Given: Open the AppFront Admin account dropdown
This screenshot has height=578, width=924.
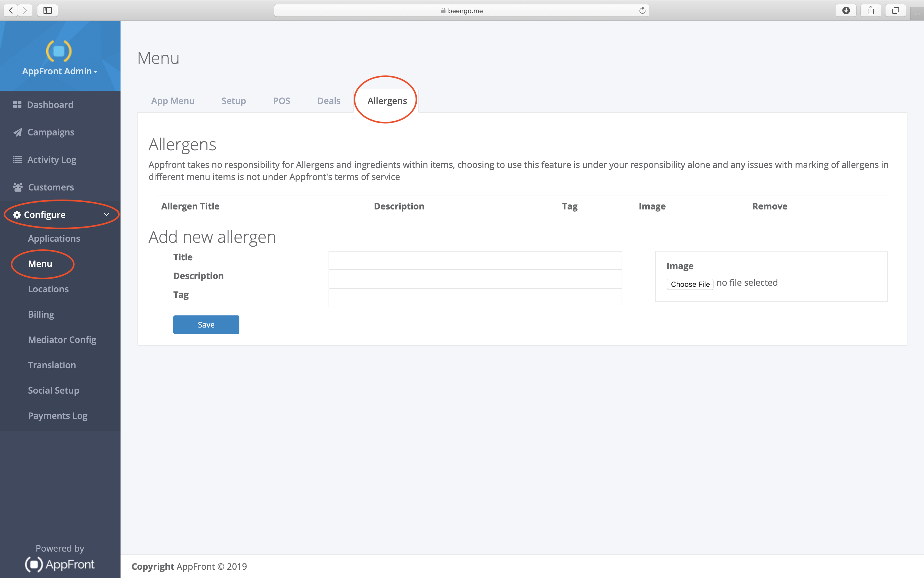Looking at the screenshot, I should [60, 71].
